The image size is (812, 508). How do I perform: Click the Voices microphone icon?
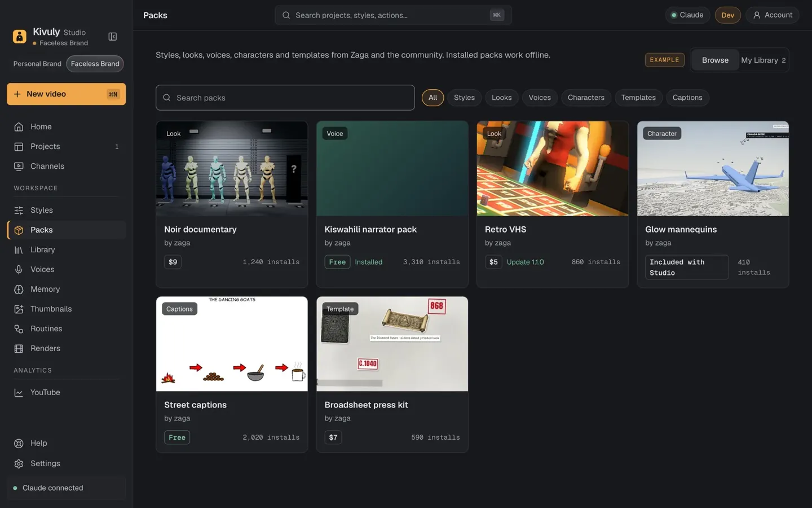19,270
